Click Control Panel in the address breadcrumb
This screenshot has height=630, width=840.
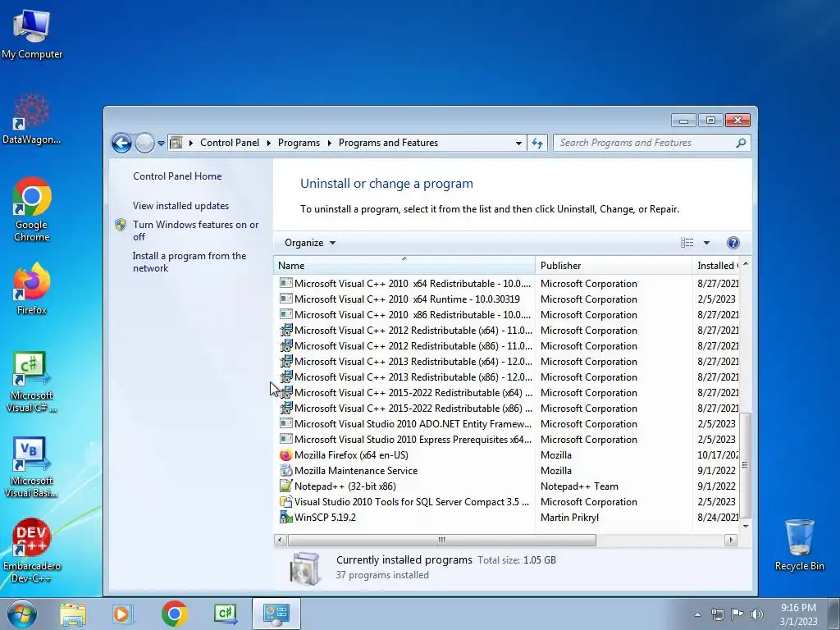click(x=230, y=143)
